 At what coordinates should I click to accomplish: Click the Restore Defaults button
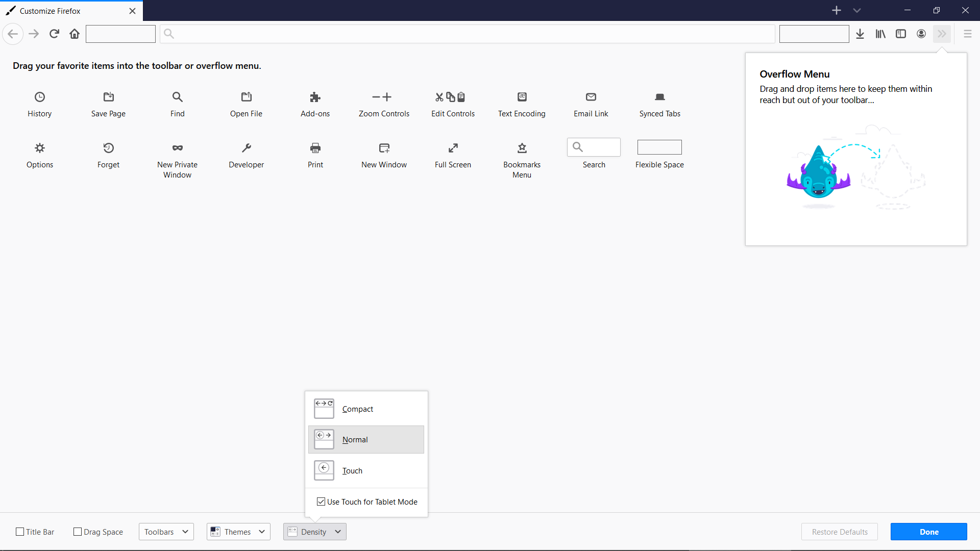click(x=839, y=532)
